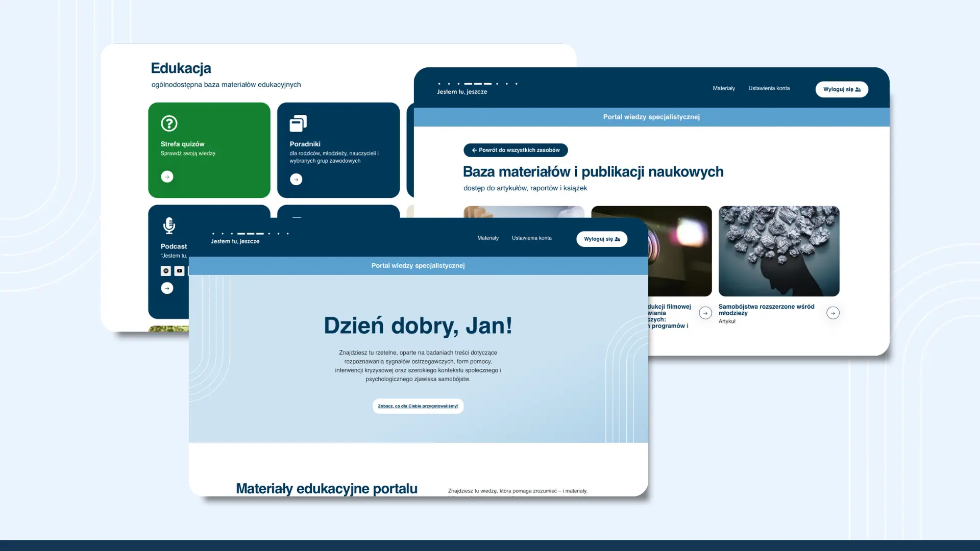Open Ustawienia konta in front portal window
Image resolution: width=980 pixels, height=551 pixels.
531,238
